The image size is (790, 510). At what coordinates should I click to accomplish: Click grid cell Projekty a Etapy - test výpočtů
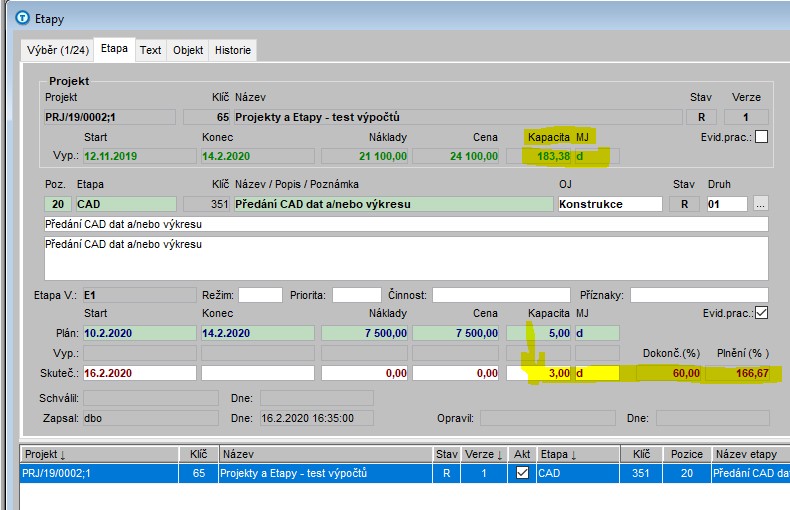tap(325, 473)
